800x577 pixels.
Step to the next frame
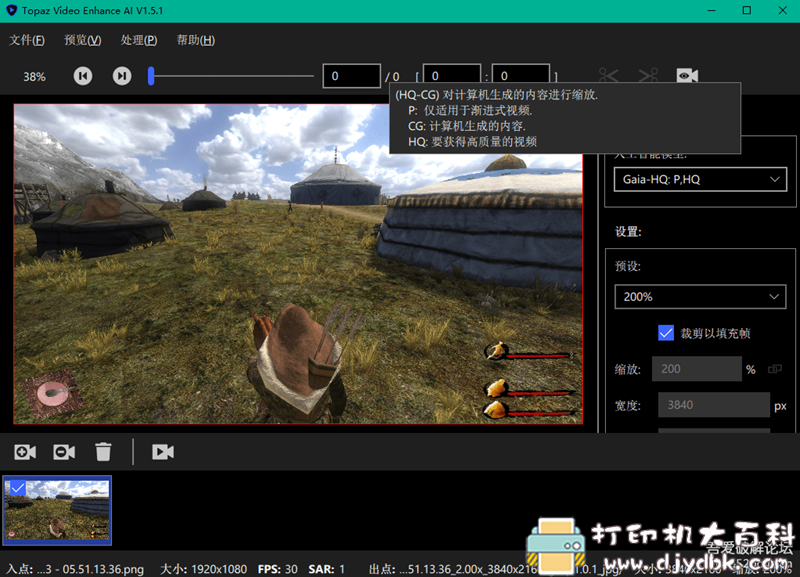click(122, 76)
